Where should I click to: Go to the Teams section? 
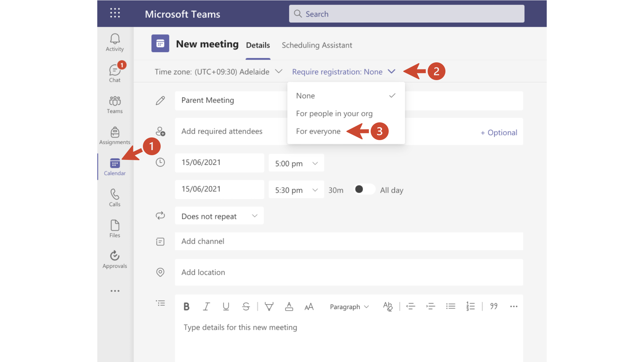coord(114,105)
